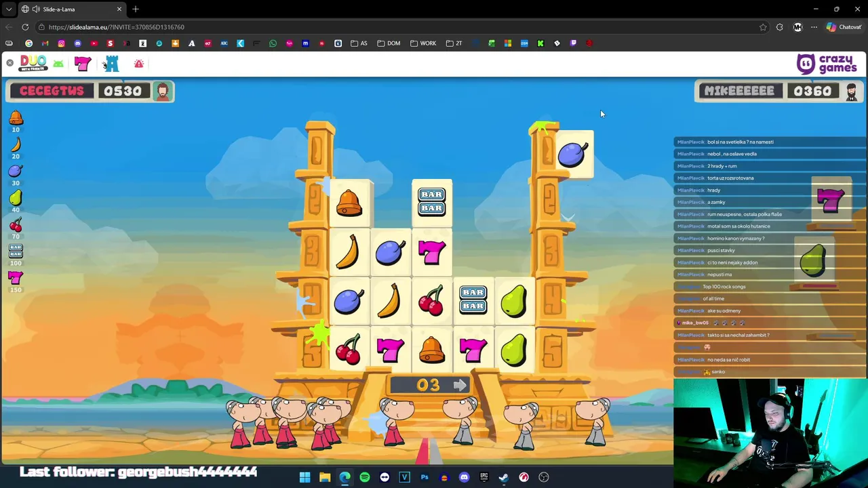Click the browser address bar URL
Image resolution: width=868 pixels, height=488 pixels.
pos(117,27)
